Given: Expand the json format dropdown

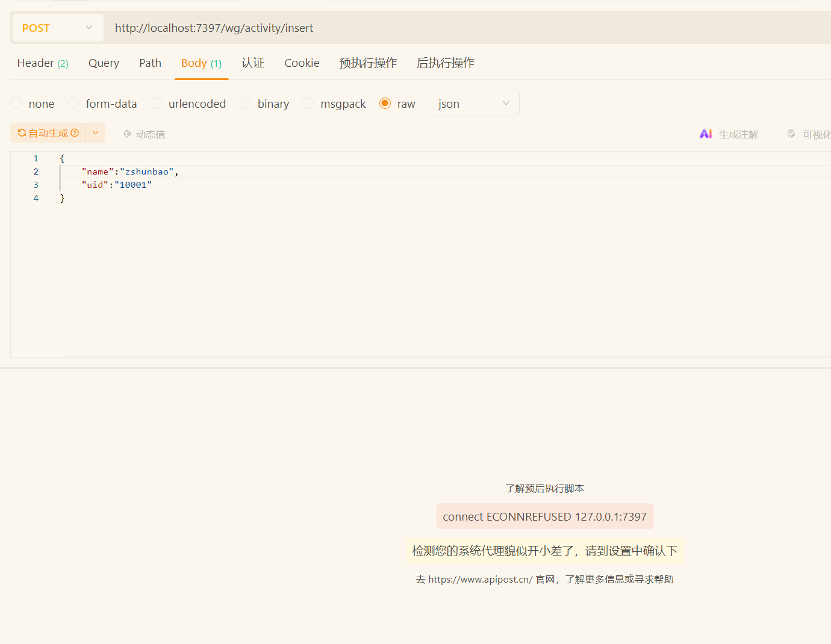Looking at the screenshot, I should tap(473, 104).
